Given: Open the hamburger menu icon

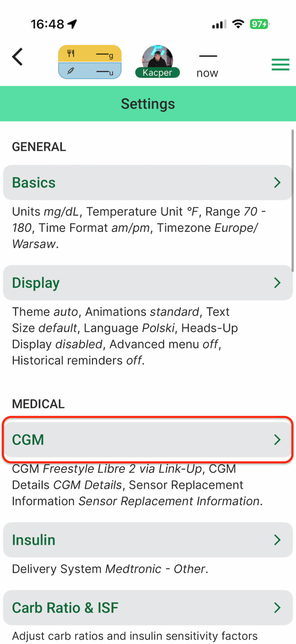Looking at the screenshot, I should (x=280, y=64).
